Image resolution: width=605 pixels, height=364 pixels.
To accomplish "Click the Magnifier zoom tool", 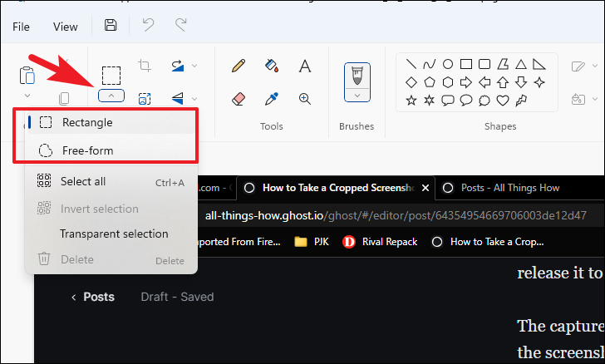I will (x=305, y=98).
